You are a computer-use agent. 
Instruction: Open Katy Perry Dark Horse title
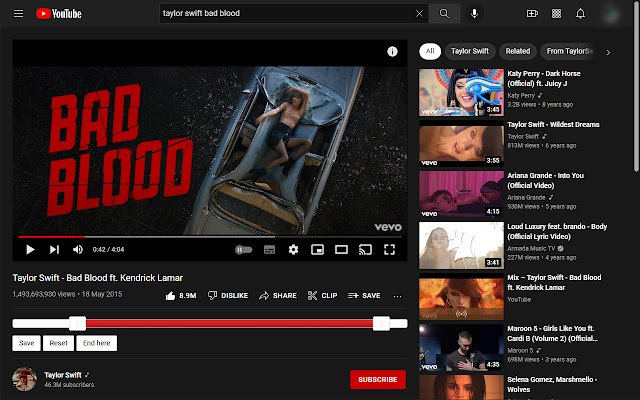click(544, 78)
